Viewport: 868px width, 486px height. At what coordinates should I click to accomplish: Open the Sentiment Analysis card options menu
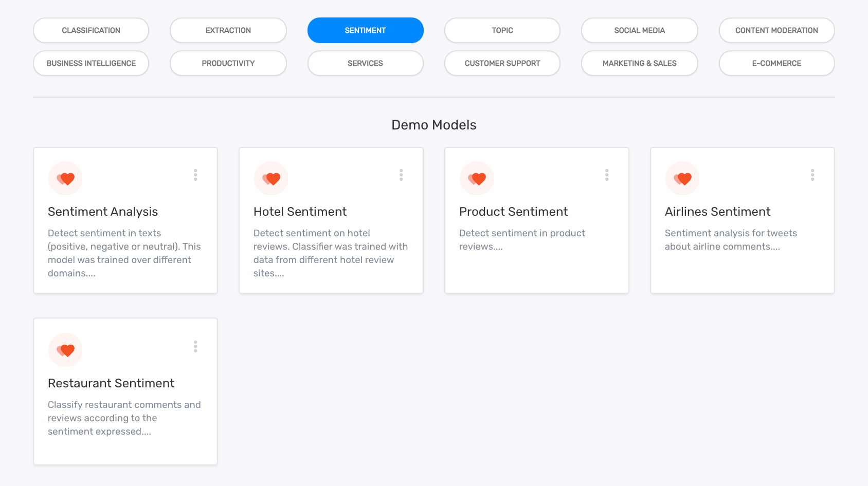click(x=195, y=175)
